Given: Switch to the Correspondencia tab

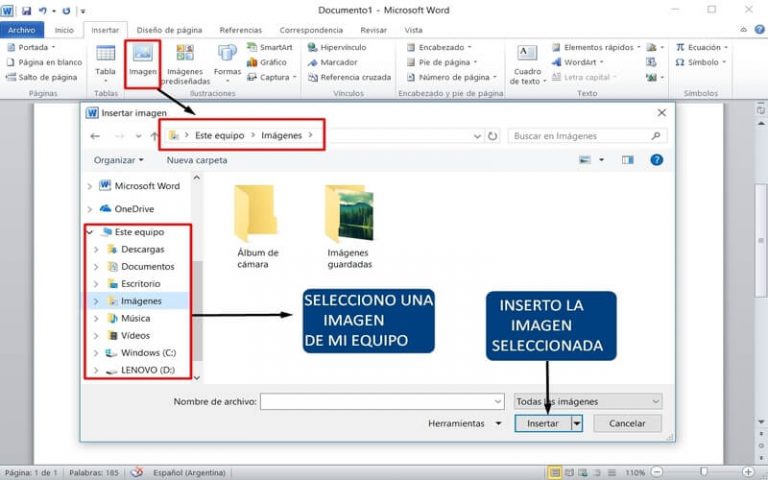Looking at the screenshot, I should pyautogui.click(x=311, y=30).
